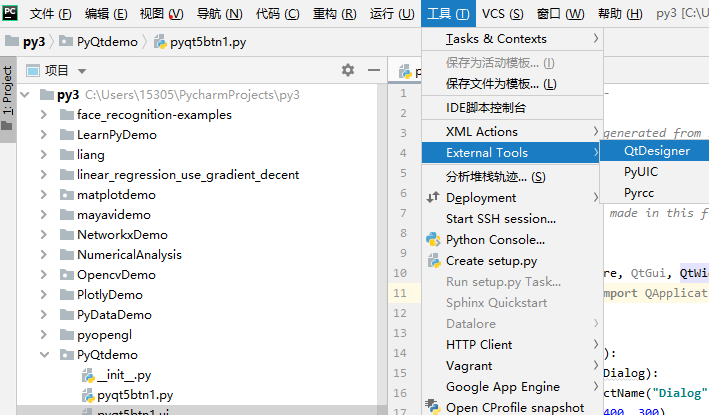The height and width of the screenshot is (415, 709).
Task: Expand the face_recognition-examples folder
Action: coord(43,114)
